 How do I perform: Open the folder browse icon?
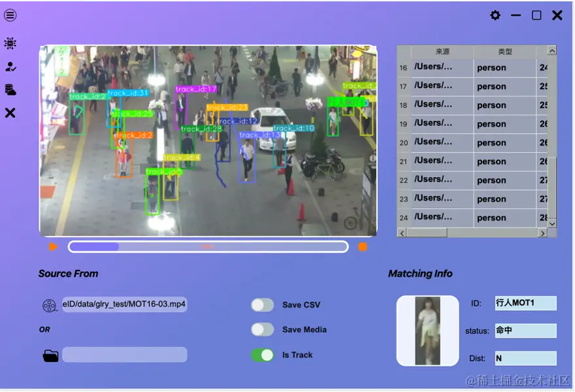pyautogui.click(x=50, y=355)
